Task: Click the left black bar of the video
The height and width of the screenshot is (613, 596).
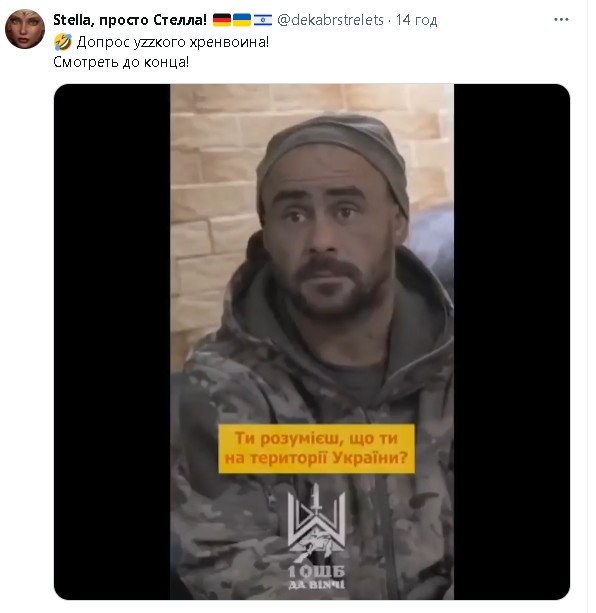Action: pos(112,342)
